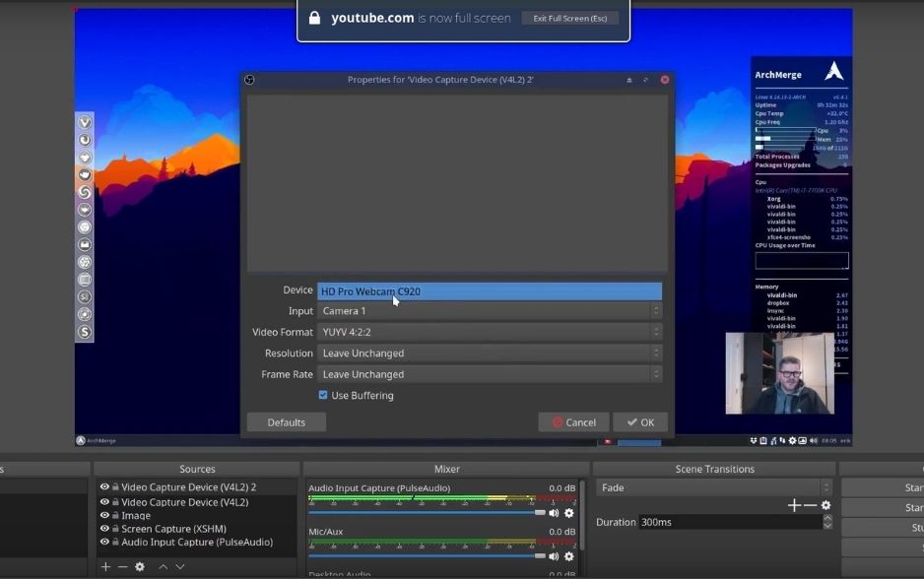Open the Resolution dropdown

tap(490, 354)
